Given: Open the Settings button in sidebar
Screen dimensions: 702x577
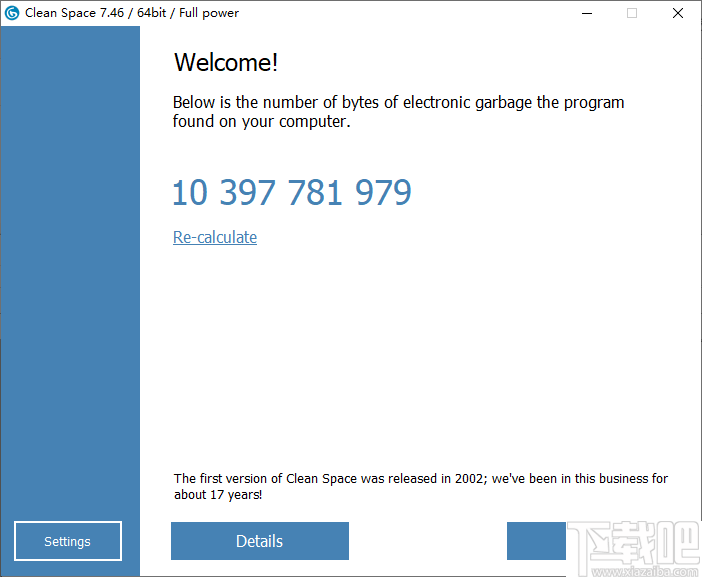Looking at the screenshot, I should pos(68,541).
